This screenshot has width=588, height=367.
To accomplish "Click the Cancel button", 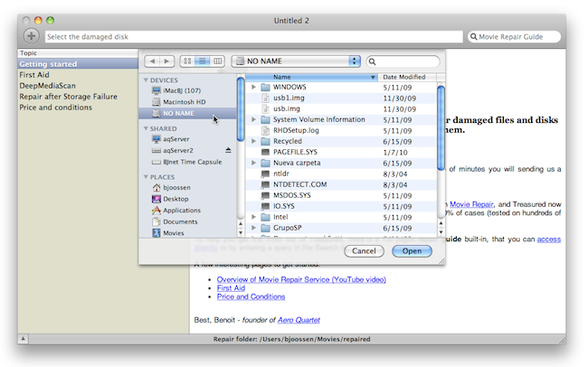I will click(x=364, y=250).
